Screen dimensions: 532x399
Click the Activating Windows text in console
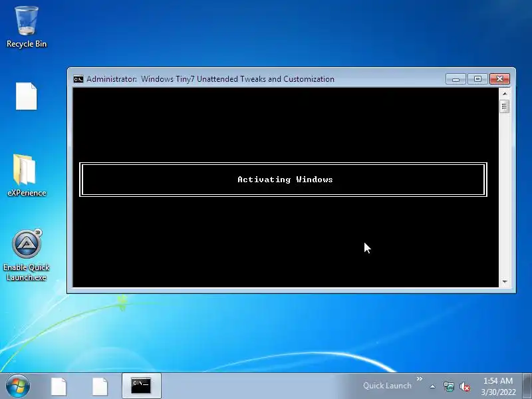click(285, 180)
